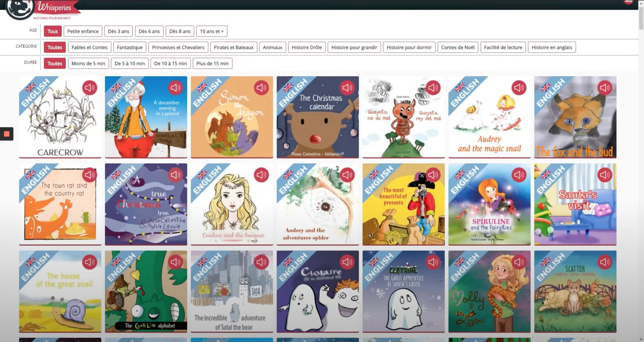Select 'Fables et Contes' category
Viewport: 644px width, 342px height.
[x=89, y=47]
